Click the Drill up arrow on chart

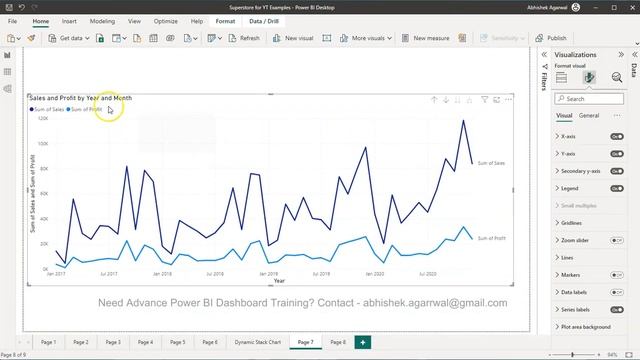pos(434,100)
